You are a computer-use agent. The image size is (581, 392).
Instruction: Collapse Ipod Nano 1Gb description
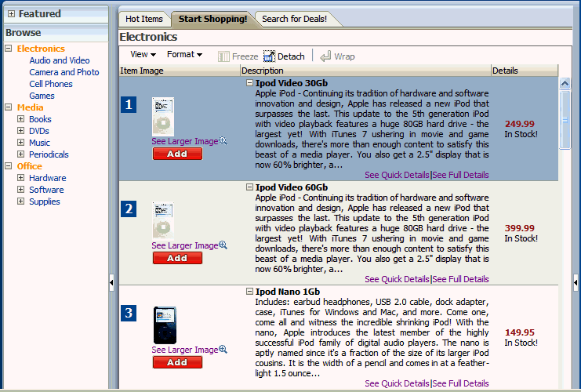pyautogui.click(x=250, y=292)
